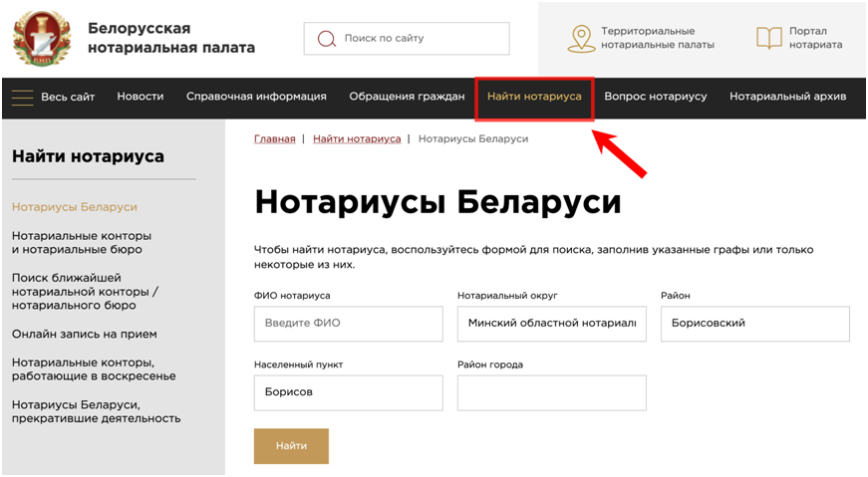Open Справочная информация in navigation bar

pos(256,97)
